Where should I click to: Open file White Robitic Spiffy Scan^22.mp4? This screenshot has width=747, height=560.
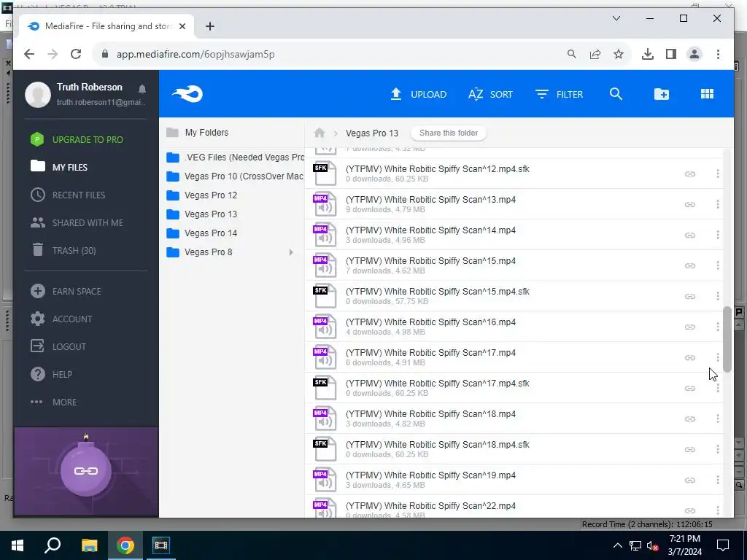430,506
